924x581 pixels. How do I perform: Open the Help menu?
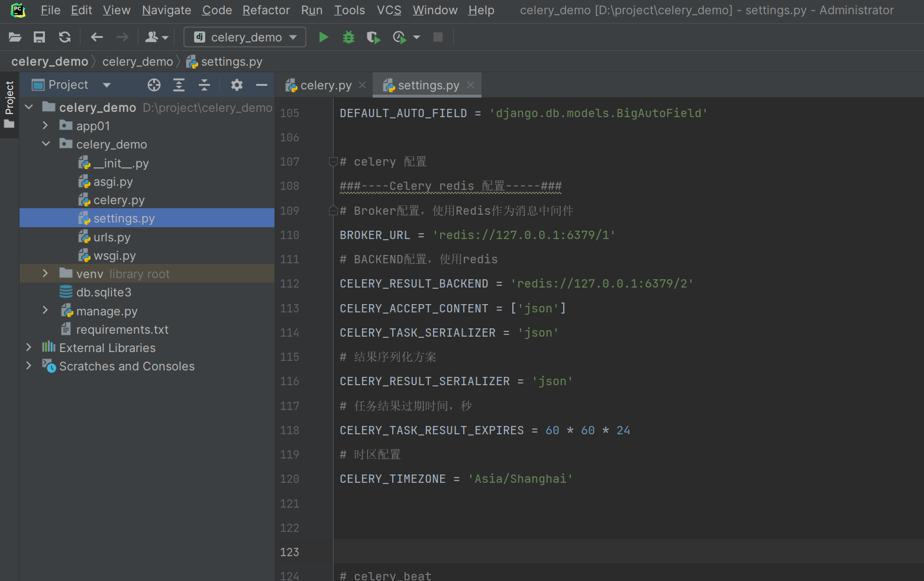point(482,10)
